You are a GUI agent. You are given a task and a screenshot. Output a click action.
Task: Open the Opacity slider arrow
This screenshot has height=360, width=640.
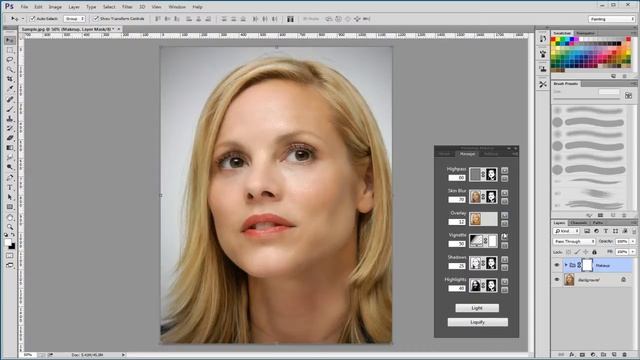point(633,242)
